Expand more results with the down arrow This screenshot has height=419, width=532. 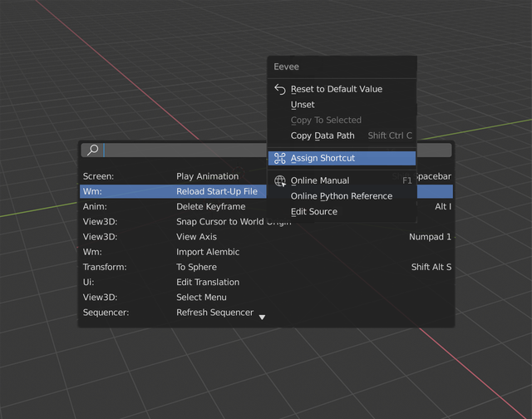tap(262, 318)
